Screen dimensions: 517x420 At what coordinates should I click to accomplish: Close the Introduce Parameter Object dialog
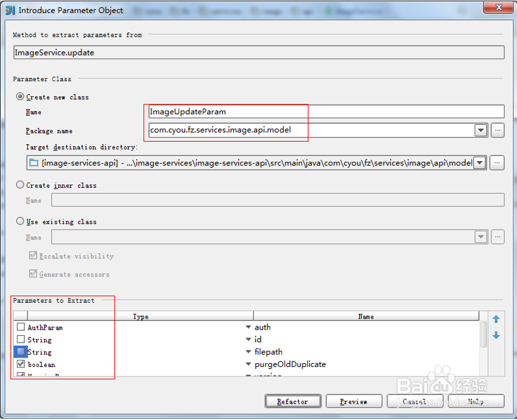[x=499, y=7]
